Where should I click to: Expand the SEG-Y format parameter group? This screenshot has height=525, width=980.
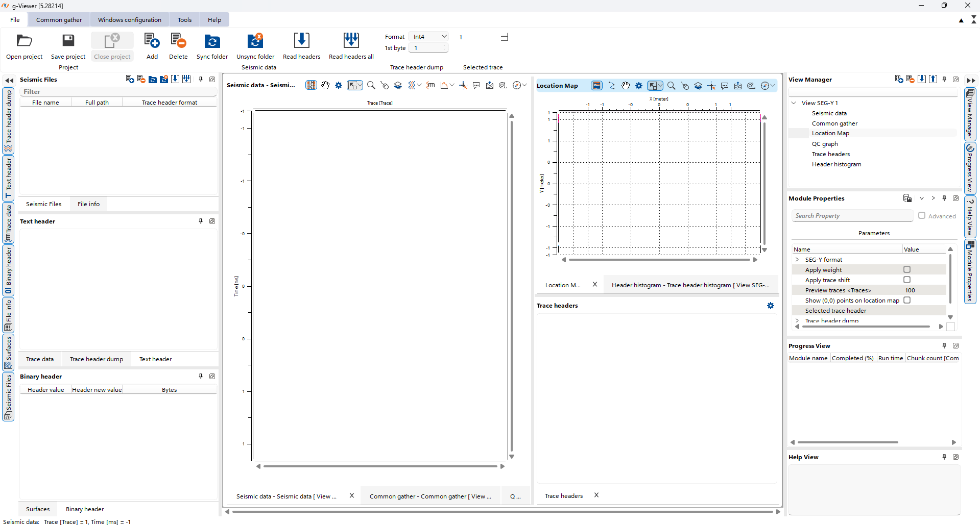tap(797, 260)
